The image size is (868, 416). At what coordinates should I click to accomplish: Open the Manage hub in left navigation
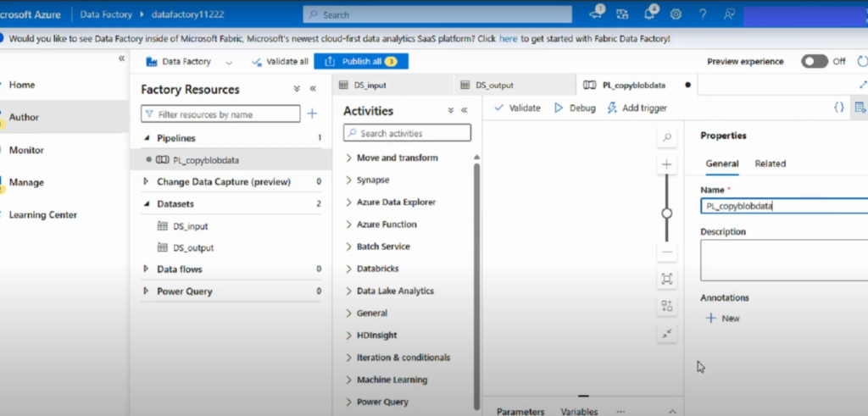[x=26, y=182]
